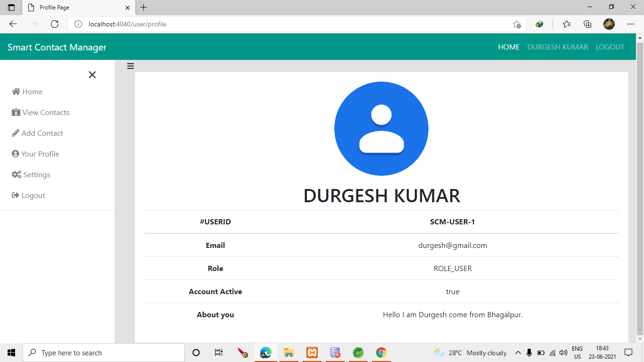The width and height of the screenshot is (644, 362).
Task: Click the pencil icon beside Add Contact
Action: pyautogui.click(x=16, y=133)
